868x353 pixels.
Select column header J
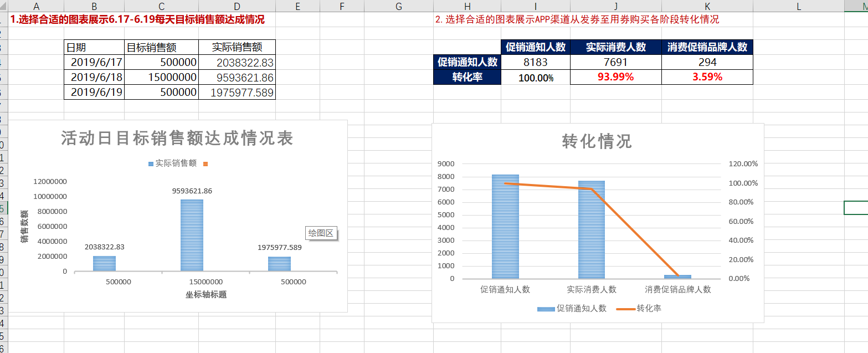pos(616,6)
